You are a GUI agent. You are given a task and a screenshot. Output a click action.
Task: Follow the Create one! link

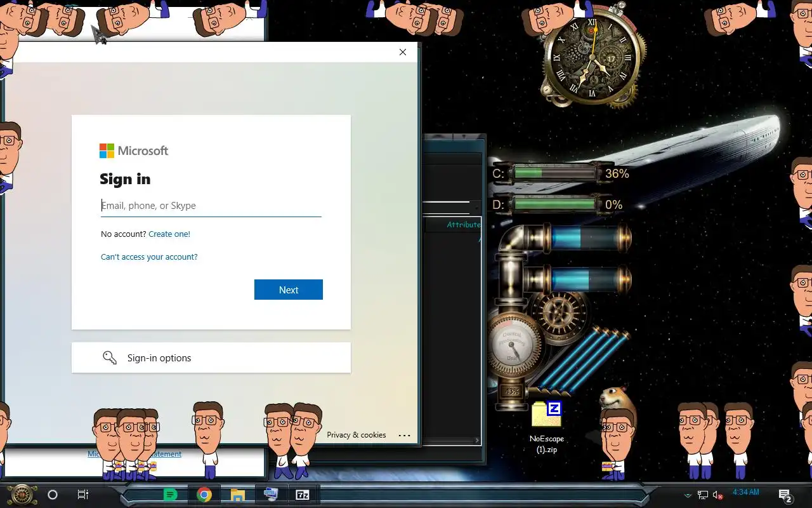(169, 234)
